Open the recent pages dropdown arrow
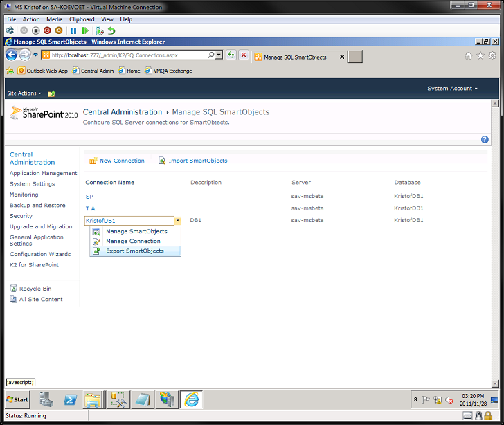The height and width of the screenshot is (425, 504). pyautogui.click(x=36, y=55)
